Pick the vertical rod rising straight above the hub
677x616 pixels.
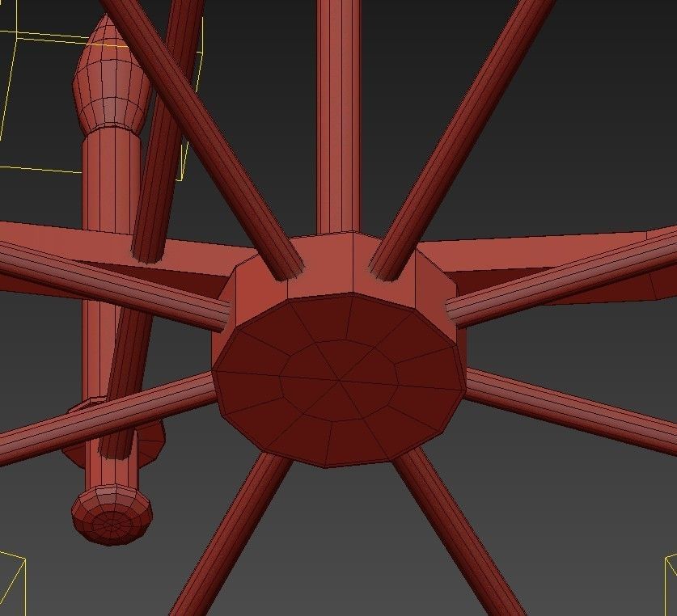click(x=338, y=116)
